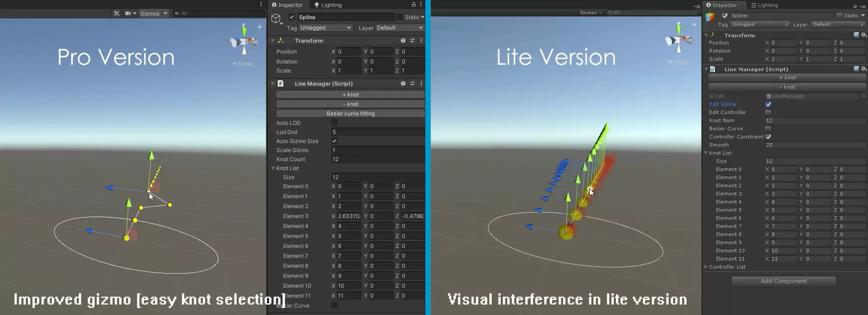
Task: Open Transform gear menu in Lite Inspector
Action: (x=864, y=35)
